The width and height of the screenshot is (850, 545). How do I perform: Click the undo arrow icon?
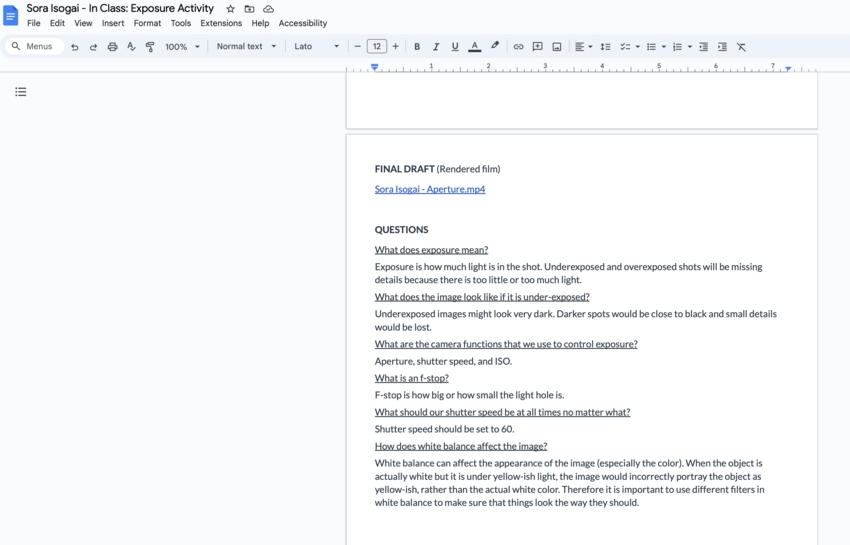74,47
